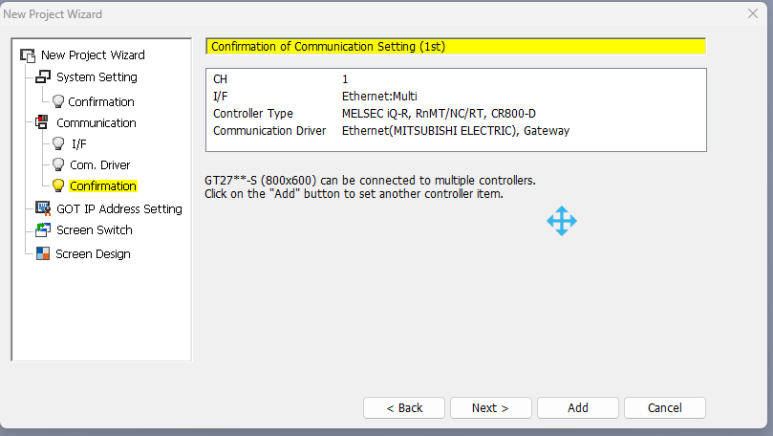Go back with the Back button

click(x=404, y=408)
